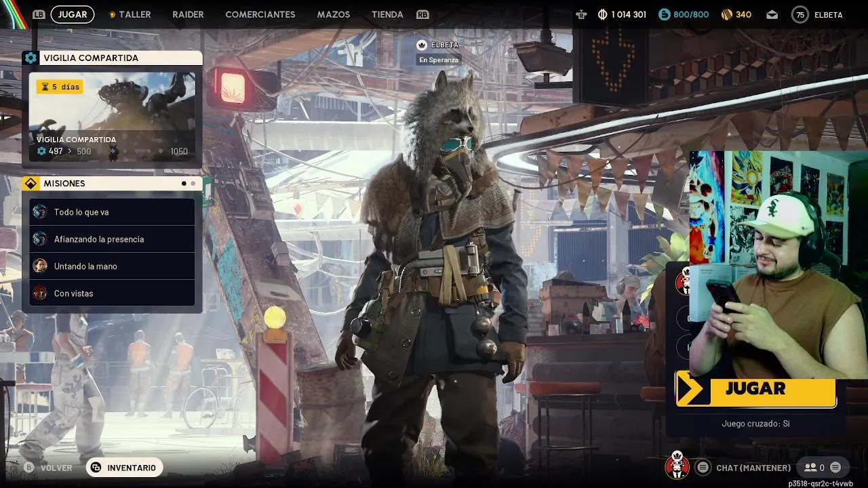Open the Raider robot icon in top bar

pos(581,14)
